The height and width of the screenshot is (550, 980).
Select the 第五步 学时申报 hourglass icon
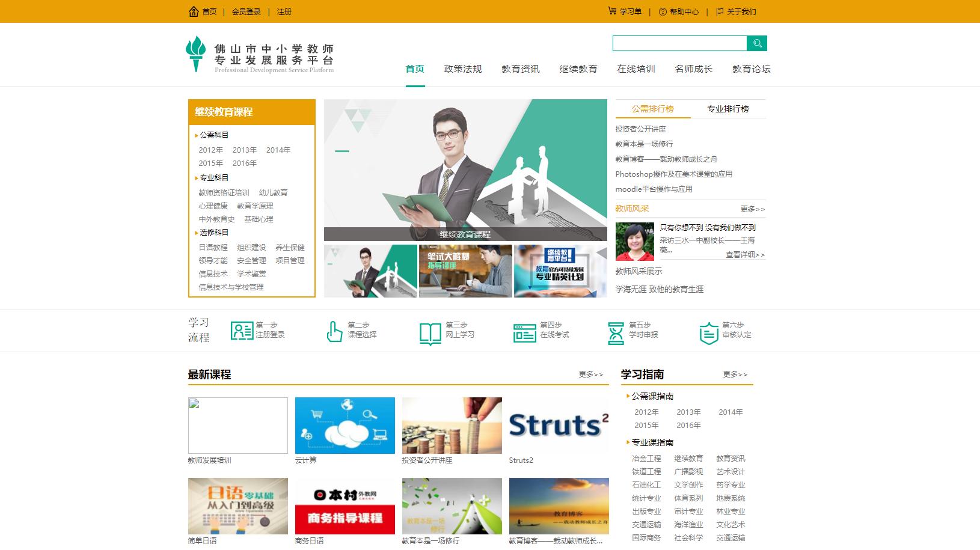click(x=616, y=333)
